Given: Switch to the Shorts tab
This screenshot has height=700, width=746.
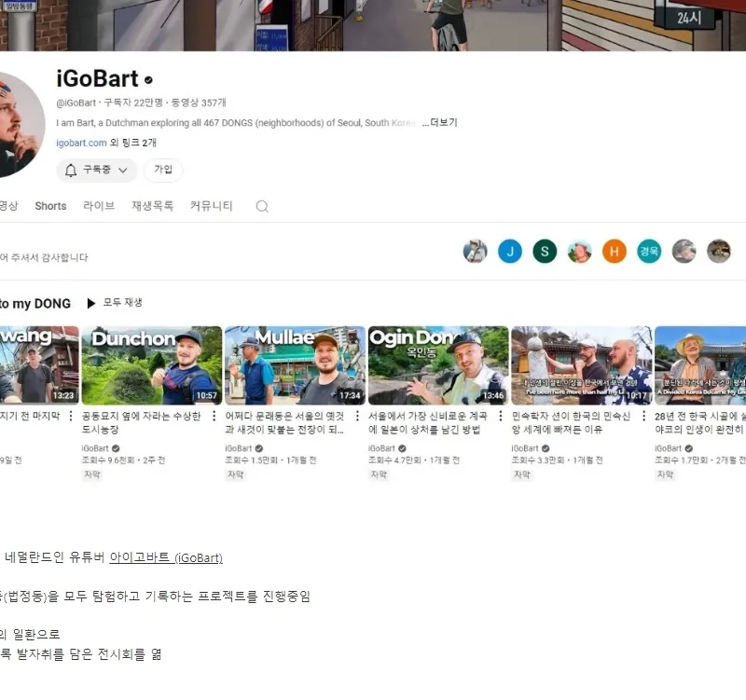Looking at the screenshot, I should point(50,206).
